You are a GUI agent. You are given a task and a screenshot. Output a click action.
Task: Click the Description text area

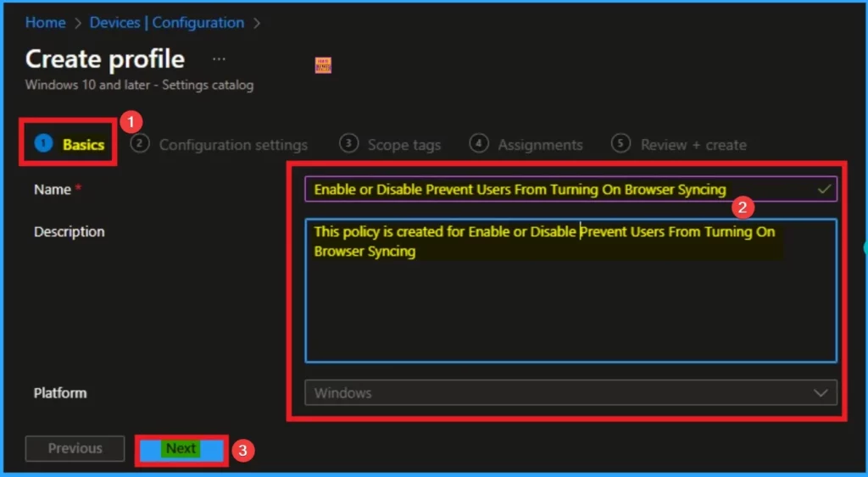570,291
